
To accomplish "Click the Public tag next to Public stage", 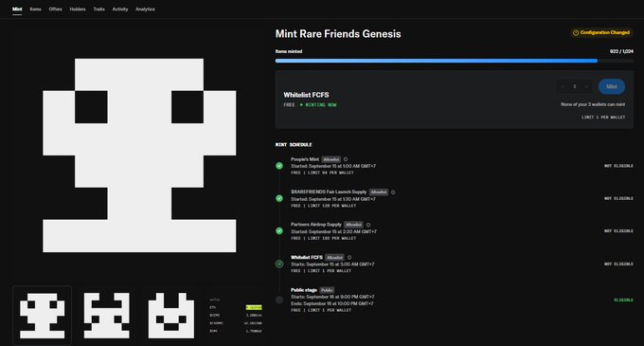I will pyautogui.click(x=327, y=290).
